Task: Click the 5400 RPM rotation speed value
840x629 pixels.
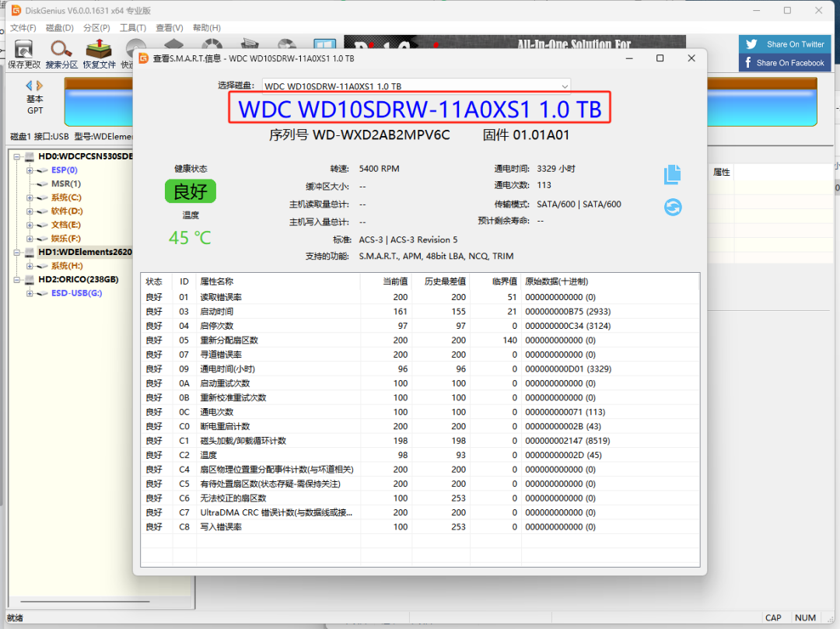Action: [380, 169]
